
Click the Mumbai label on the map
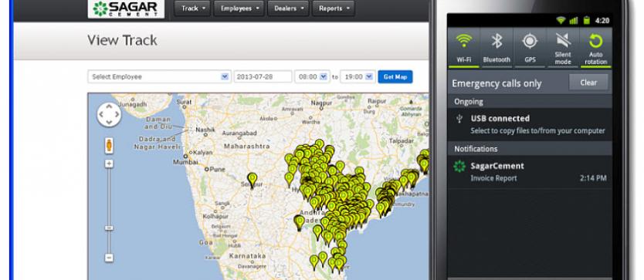coord(185,162)
